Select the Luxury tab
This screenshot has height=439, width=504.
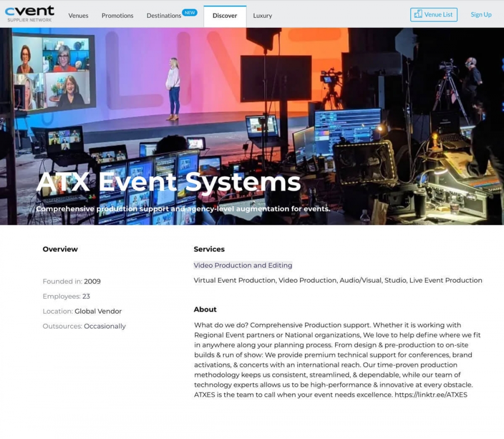[x=263, y=16]
